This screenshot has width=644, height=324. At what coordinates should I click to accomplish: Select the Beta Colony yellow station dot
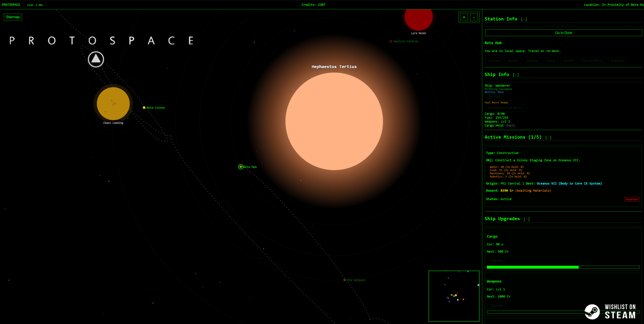pos(144,108)
